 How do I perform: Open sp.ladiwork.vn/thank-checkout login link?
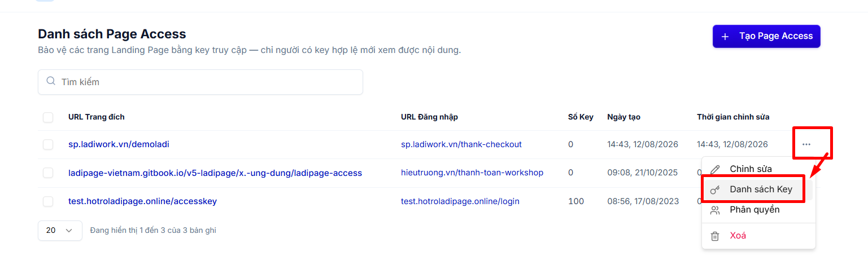[x=461, y=144]
